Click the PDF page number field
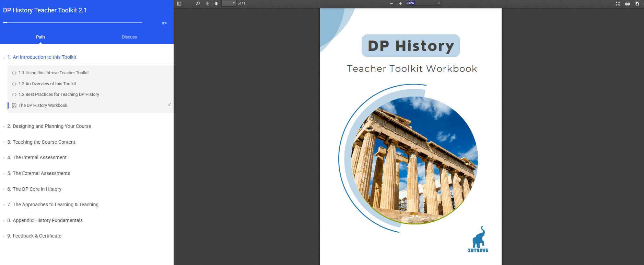The height and width of the screenshot is (265, 644). 229,3
